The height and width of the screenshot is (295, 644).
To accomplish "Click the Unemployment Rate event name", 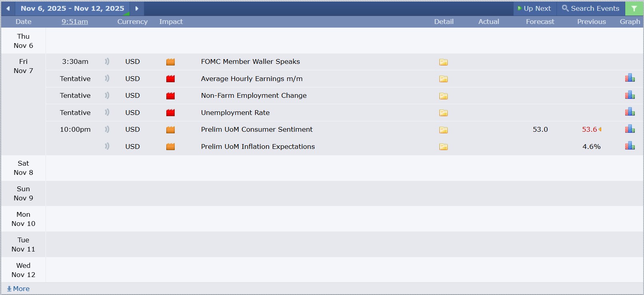I will (x=235, y=113).
